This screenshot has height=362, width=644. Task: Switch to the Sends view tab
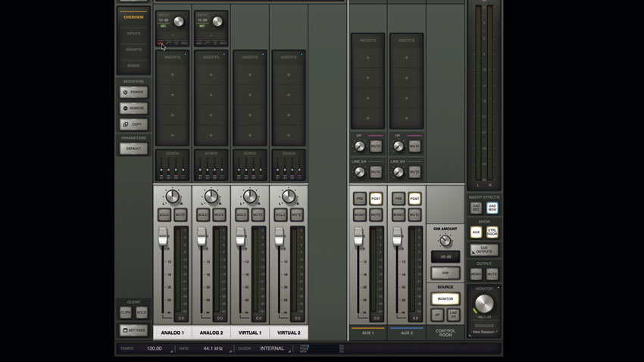(x=133, y=66)
